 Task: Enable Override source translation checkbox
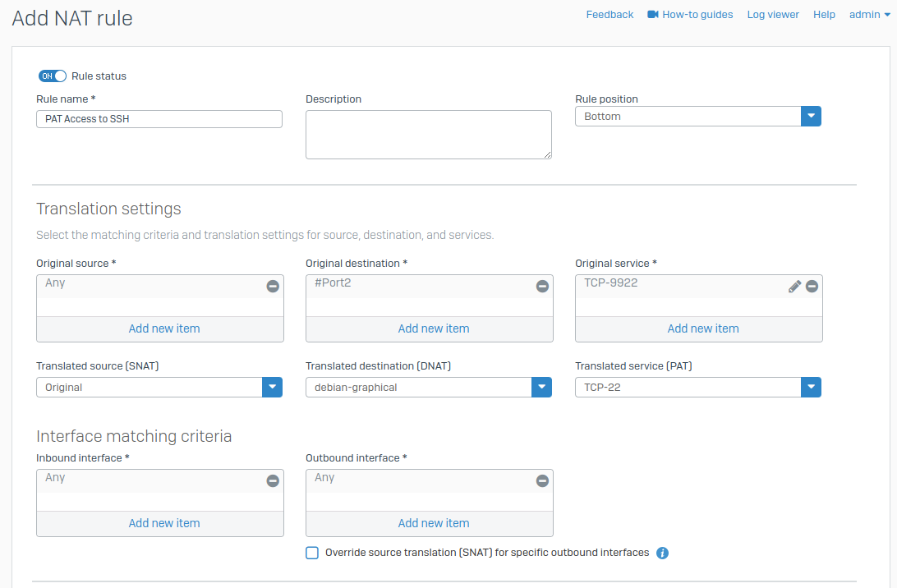click(x=312, y=553)
